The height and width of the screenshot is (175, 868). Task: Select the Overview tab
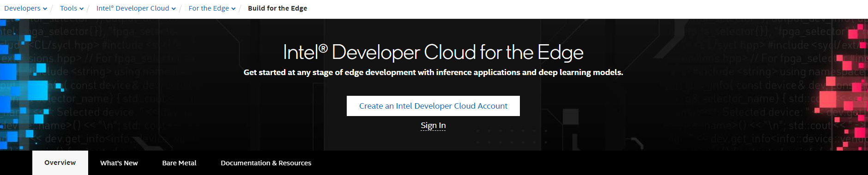point(60,163)
